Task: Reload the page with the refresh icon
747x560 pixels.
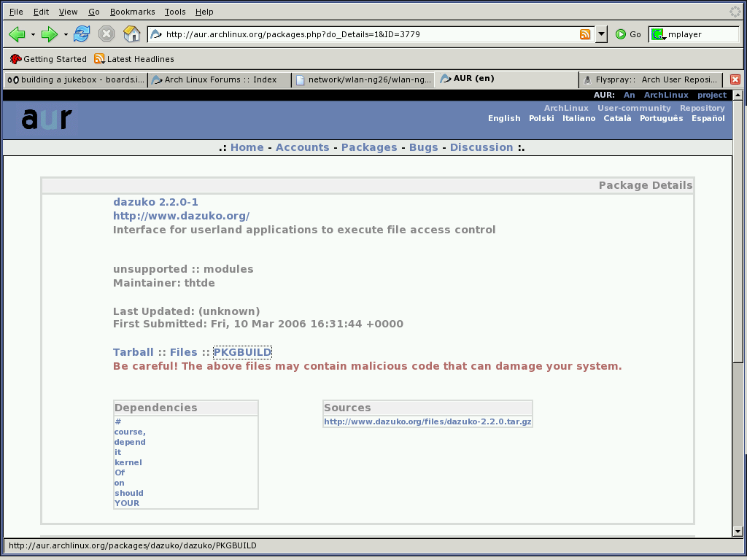Action: pos(82,34)
